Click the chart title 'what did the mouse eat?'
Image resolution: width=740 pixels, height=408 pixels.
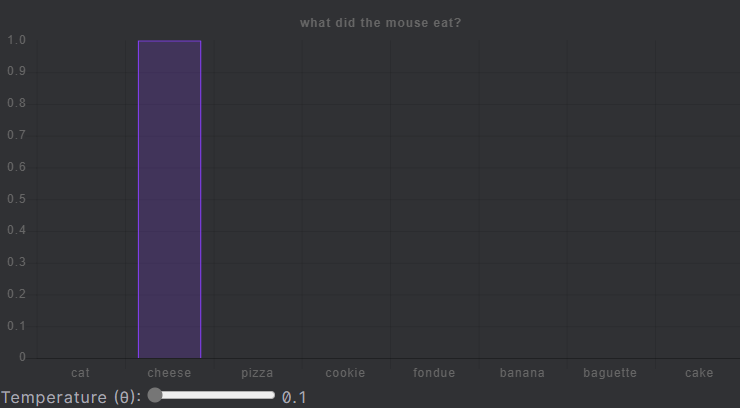click(x=380, y=23)
